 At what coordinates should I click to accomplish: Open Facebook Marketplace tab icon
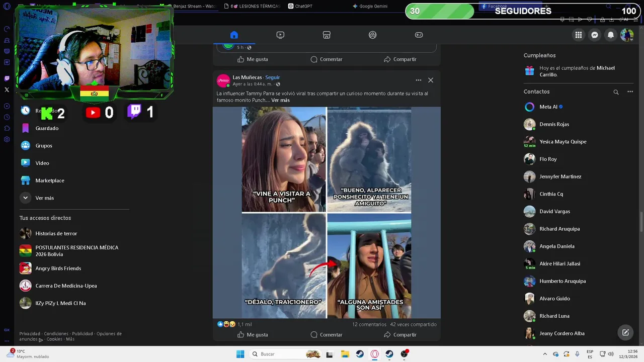pyautogui.click(x=327, y=35)
